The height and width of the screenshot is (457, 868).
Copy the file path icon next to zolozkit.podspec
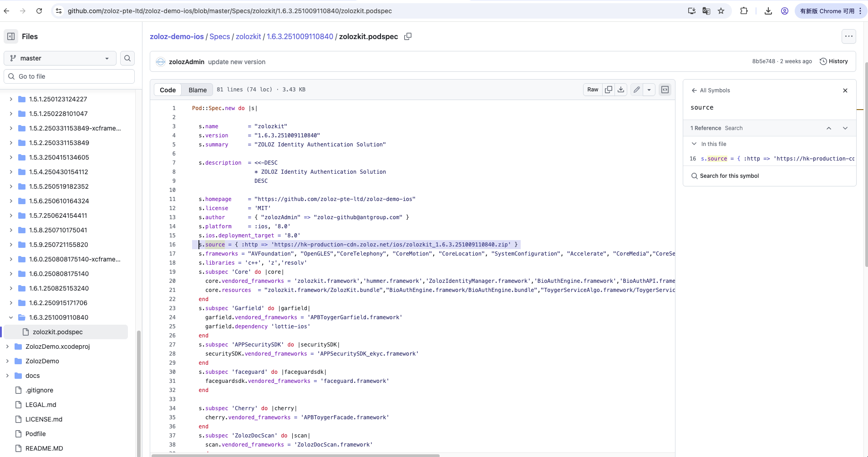408,36
